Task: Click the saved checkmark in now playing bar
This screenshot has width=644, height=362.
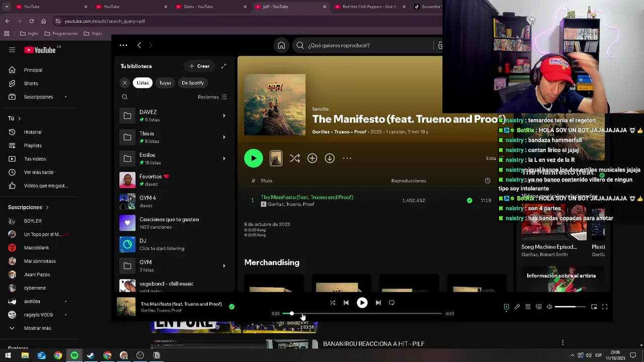Action: coord(231,306)
